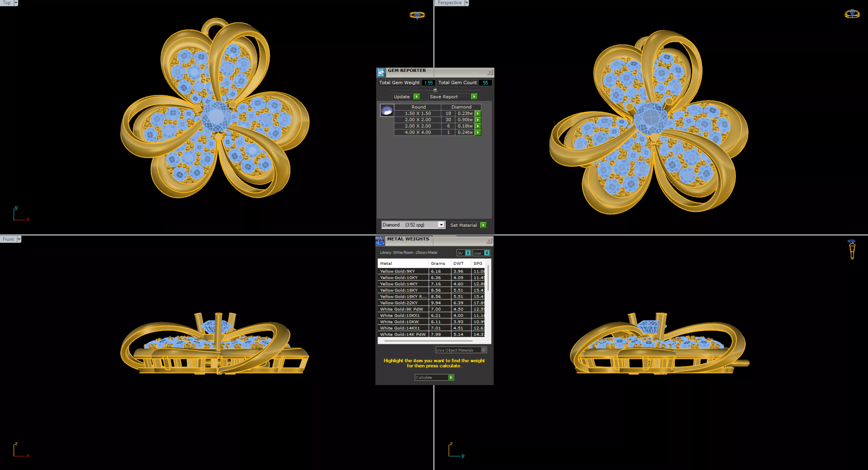Run the Update gem report button
This screenshot has height=470, width=868.
point(402,97)
